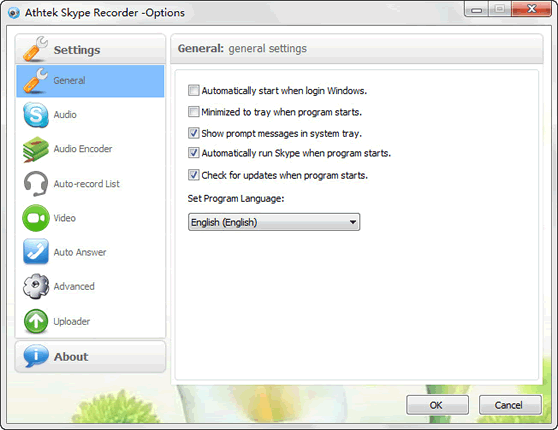Close the Options window

tap(532, 9)
